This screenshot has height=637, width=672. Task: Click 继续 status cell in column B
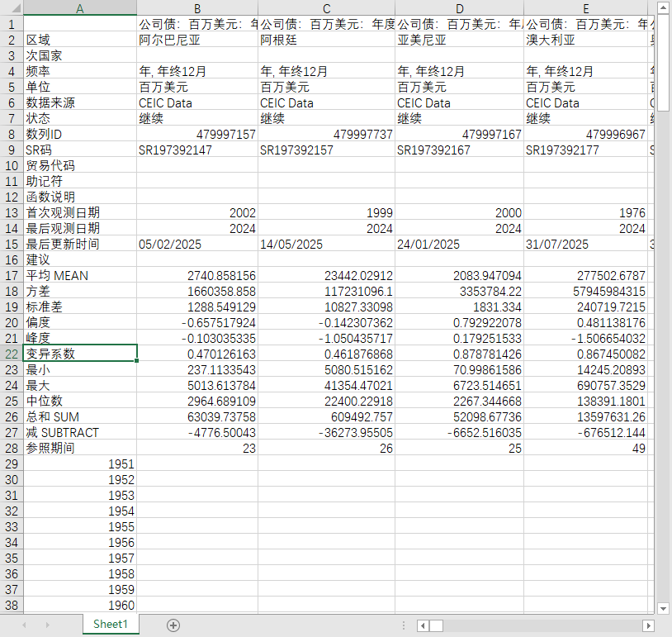coord(197,118)
